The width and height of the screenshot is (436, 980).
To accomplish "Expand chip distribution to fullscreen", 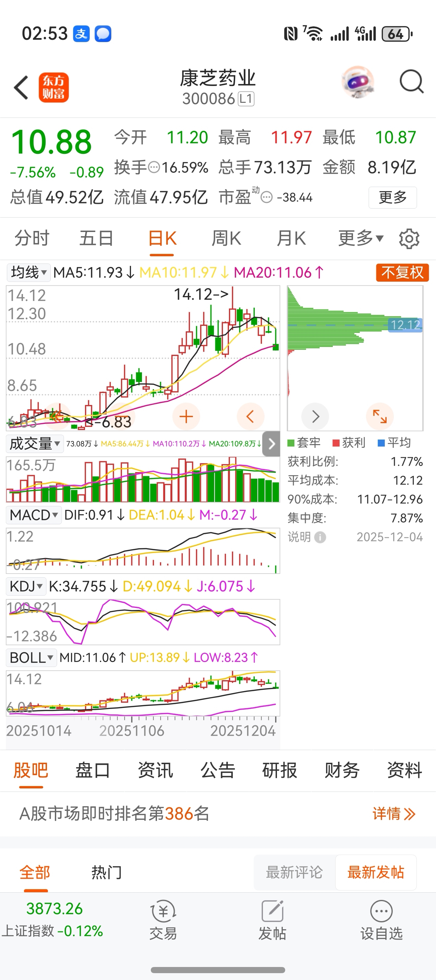I will click(380, 417).
